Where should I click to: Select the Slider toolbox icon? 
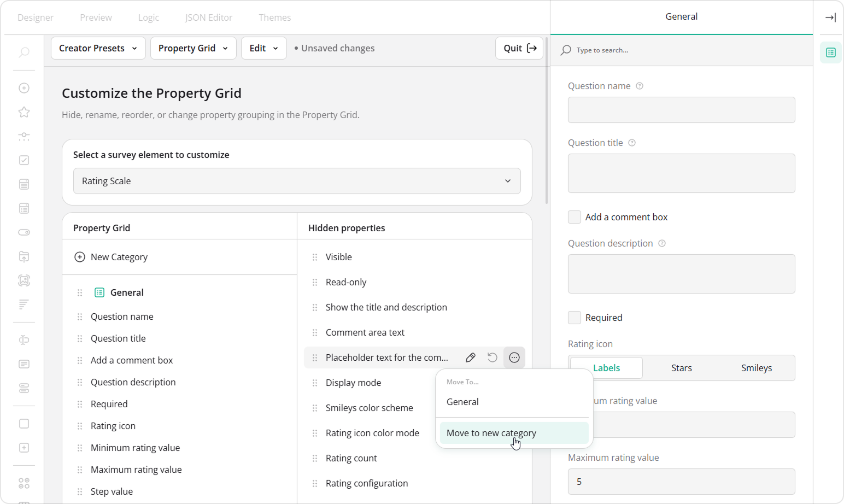(x=24, y=136)
